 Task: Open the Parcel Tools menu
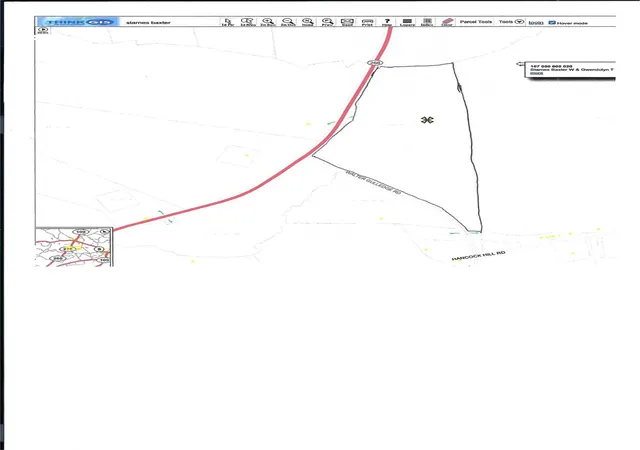(476, 22)
